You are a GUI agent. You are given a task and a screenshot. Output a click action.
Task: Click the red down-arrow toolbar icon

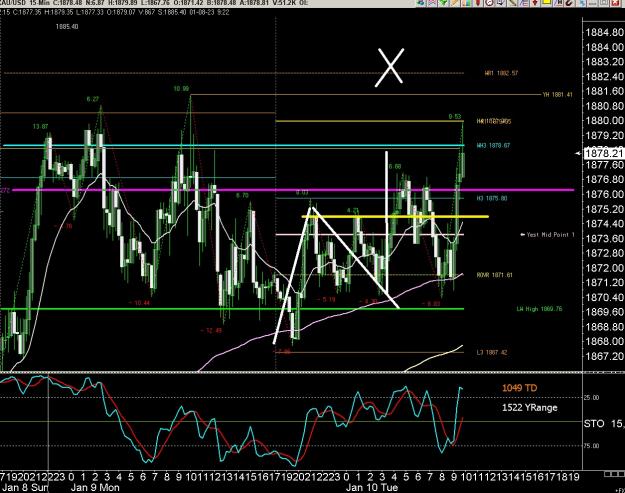coord(535,3)
